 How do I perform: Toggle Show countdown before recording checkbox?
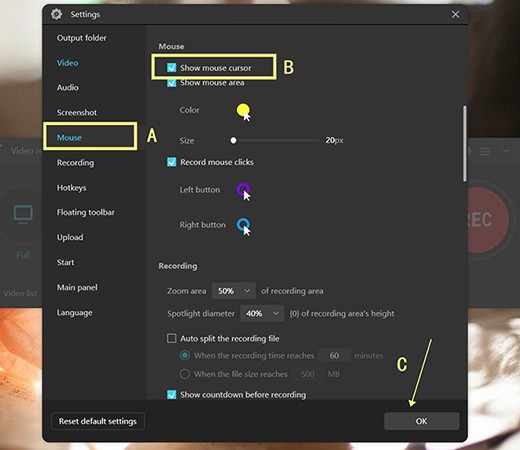(x=171, y=395)
